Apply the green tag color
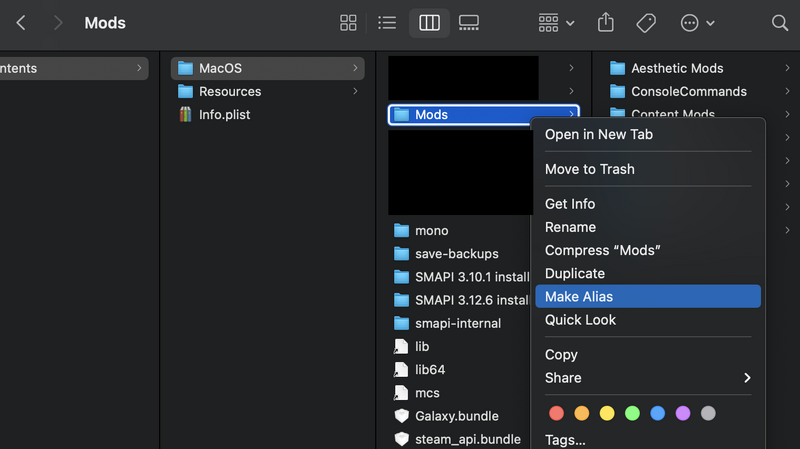The image size is (800, 449). coord(632,413)
